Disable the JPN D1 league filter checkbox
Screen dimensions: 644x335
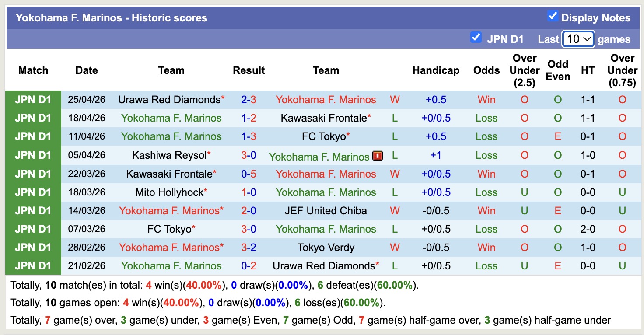pyautogui.click(x=476, y=38)
